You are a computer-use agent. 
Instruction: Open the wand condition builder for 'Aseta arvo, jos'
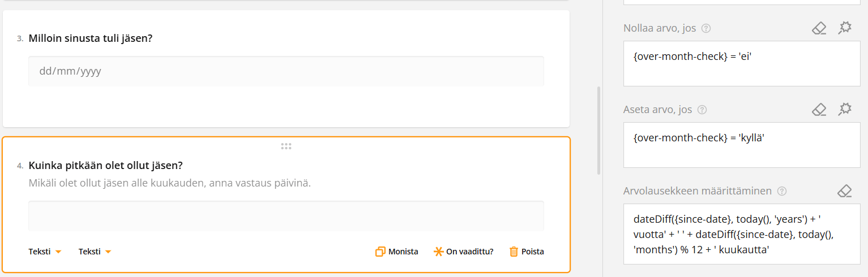(x=845, y=109)
